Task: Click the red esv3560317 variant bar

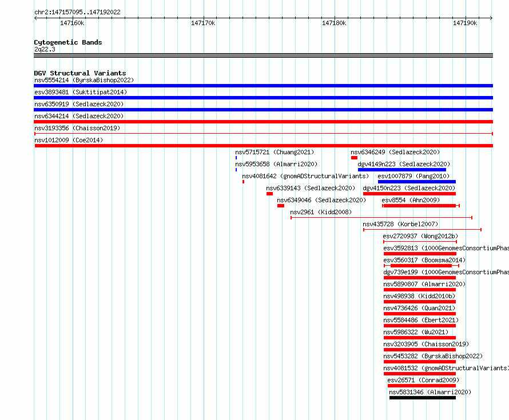Action: coord(421,266)
